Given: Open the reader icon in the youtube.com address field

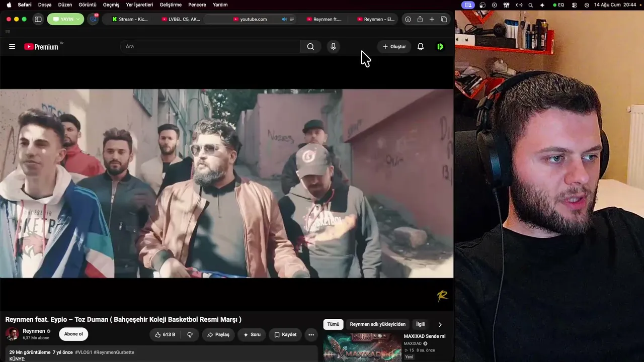Looking at the screenshot, I should coord(292,19).
